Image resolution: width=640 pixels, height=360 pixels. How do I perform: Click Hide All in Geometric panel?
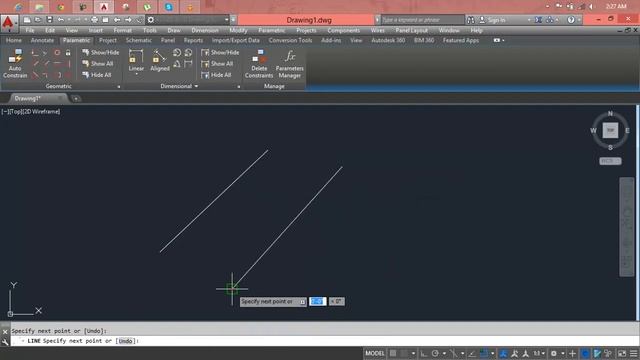point(97,75)
